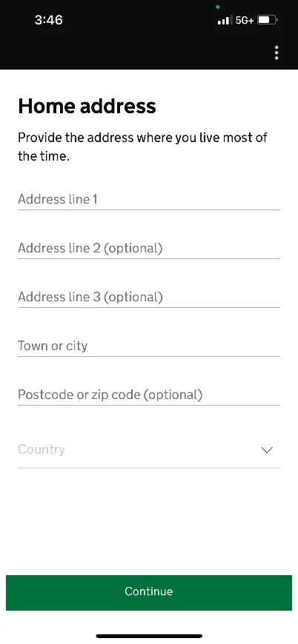Click the green Continue button

149,592
